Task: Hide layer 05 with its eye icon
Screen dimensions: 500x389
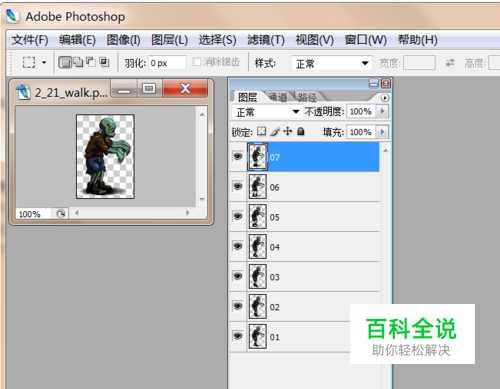Action: (238, 216)
